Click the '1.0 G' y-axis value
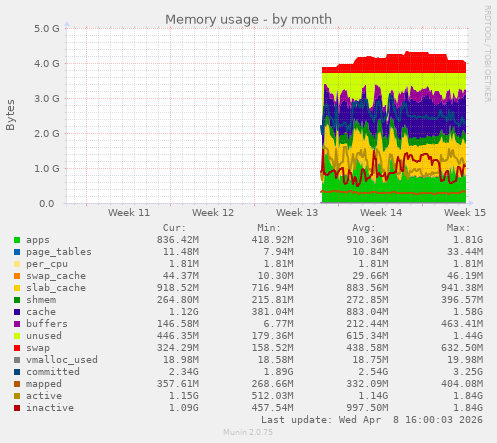 tap(47, 169)
